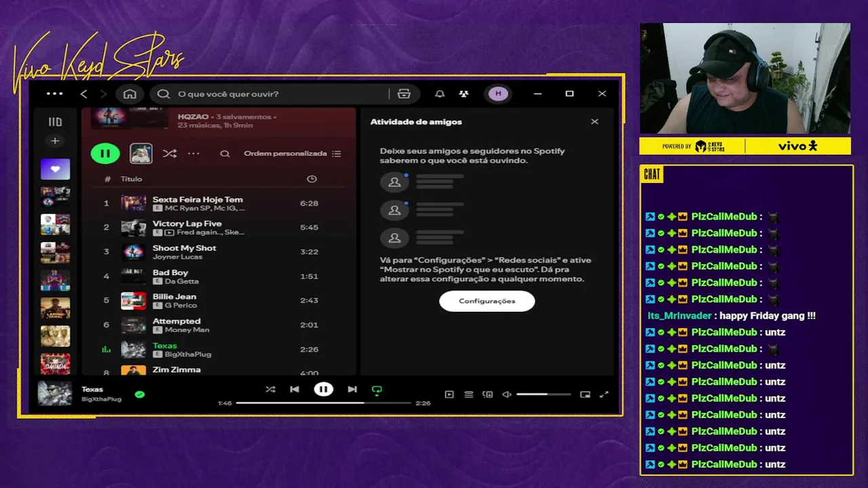Click chat message 'happy Friday gang !!!'

[768, 316]
